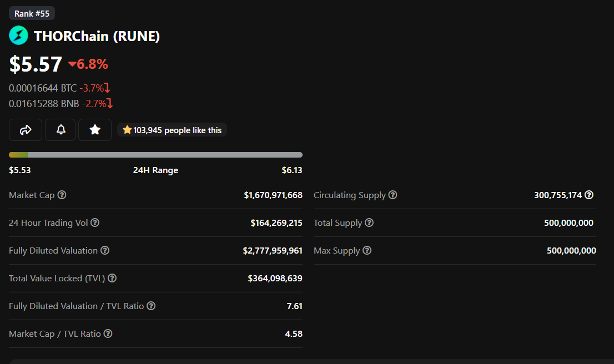Click the TVL value $364,098,639

click(275, 279)
